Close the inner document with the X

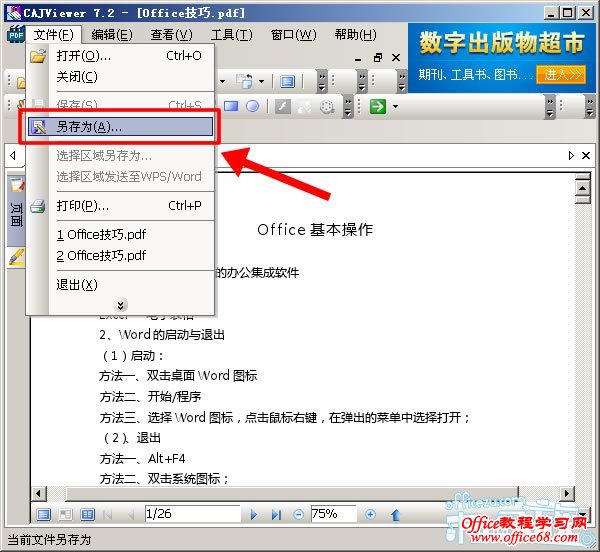pos(396,58)
